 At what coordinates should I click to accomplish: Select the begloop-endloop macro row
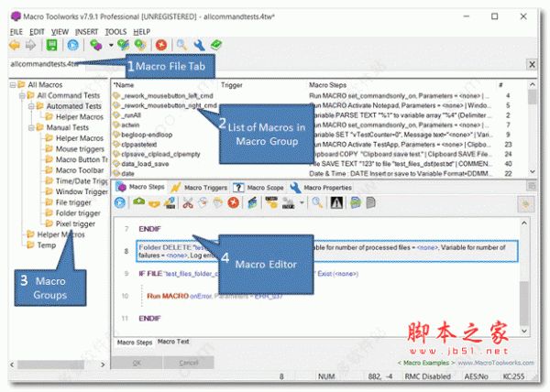(147, 135)
